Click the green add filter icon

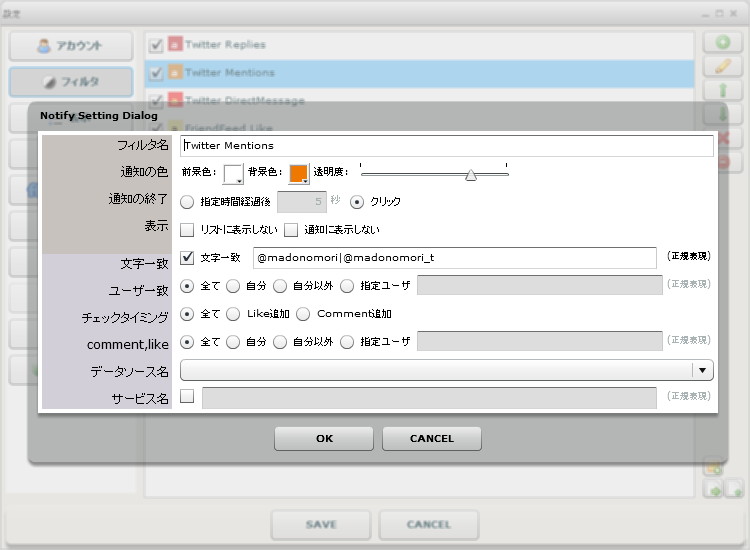click(722, 43)
